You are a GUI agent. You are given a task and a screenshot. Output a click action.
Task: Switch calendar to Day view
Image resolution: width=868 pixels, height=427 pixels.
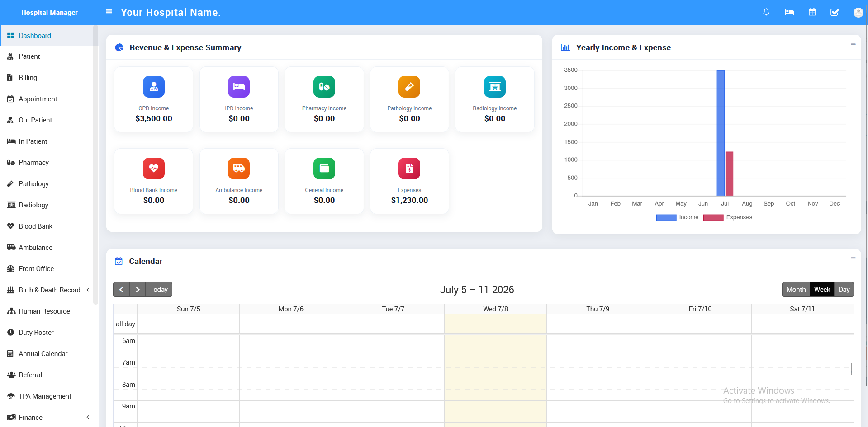[844, 290]
